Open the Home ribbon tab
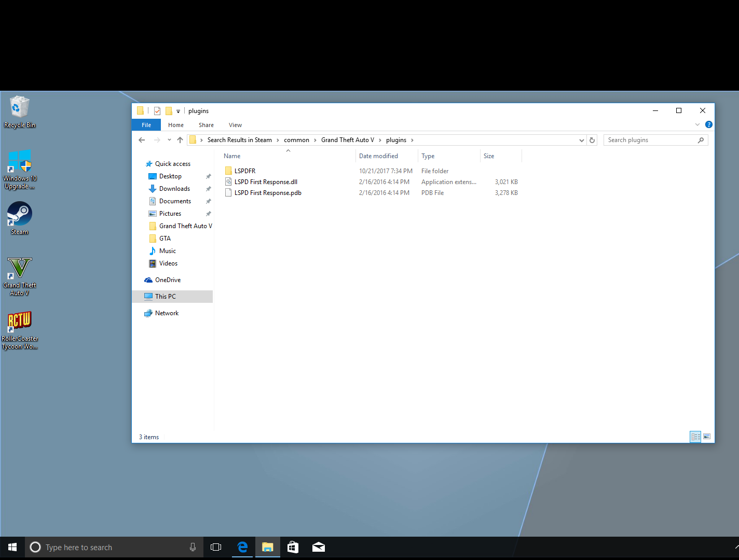739x560 pixels. tap(176, 125)
